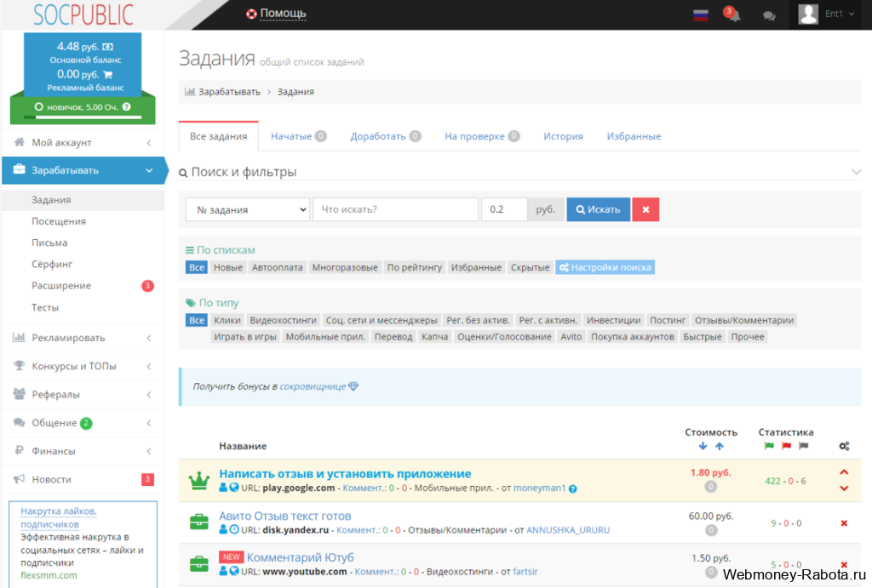Open Настройки поиска button
This screenshot has height=588, width=872.
tap(605, 267)
